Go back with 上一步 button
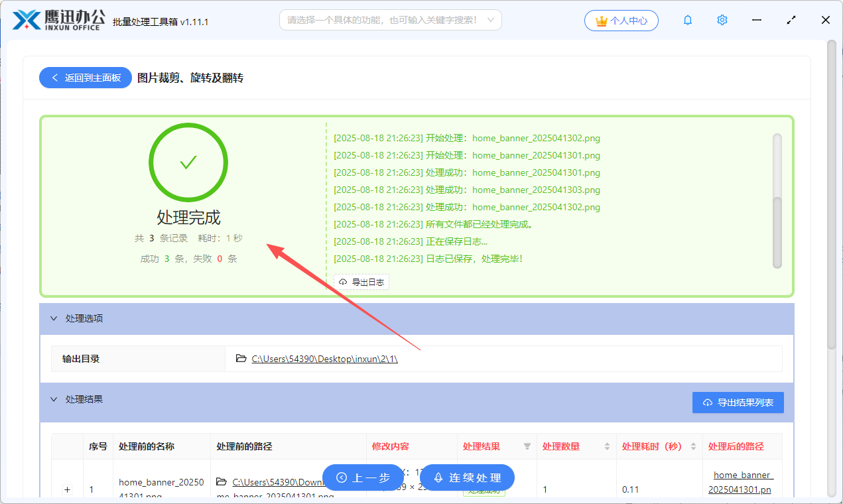This screenshot has height=504, width=843. tap(363, 477)
